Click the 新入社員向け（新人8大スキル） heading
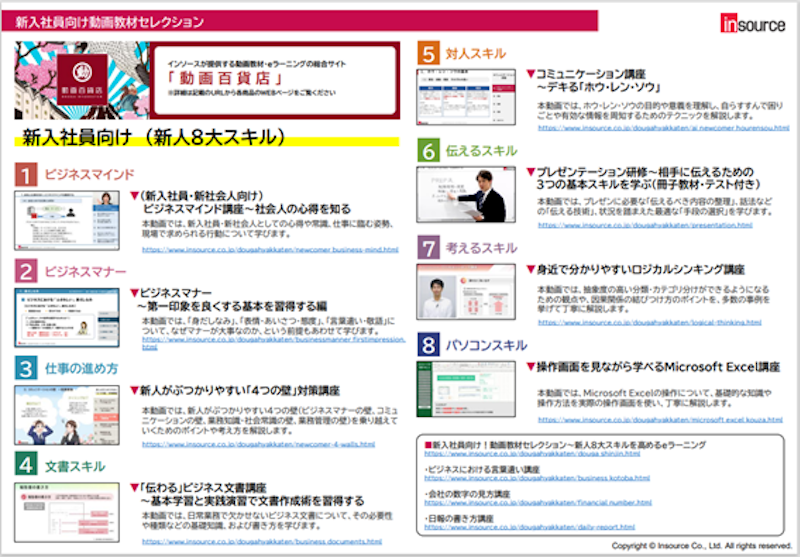The width and height of the screenshot is (800, 557). coord(154,138)
